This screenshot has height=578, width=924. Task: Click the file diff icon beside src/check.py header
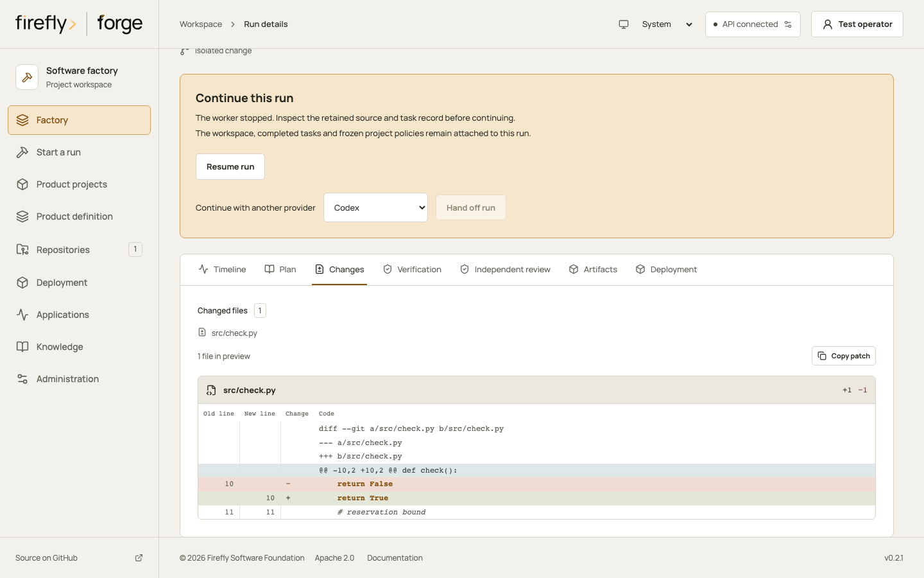pos(211,390)
